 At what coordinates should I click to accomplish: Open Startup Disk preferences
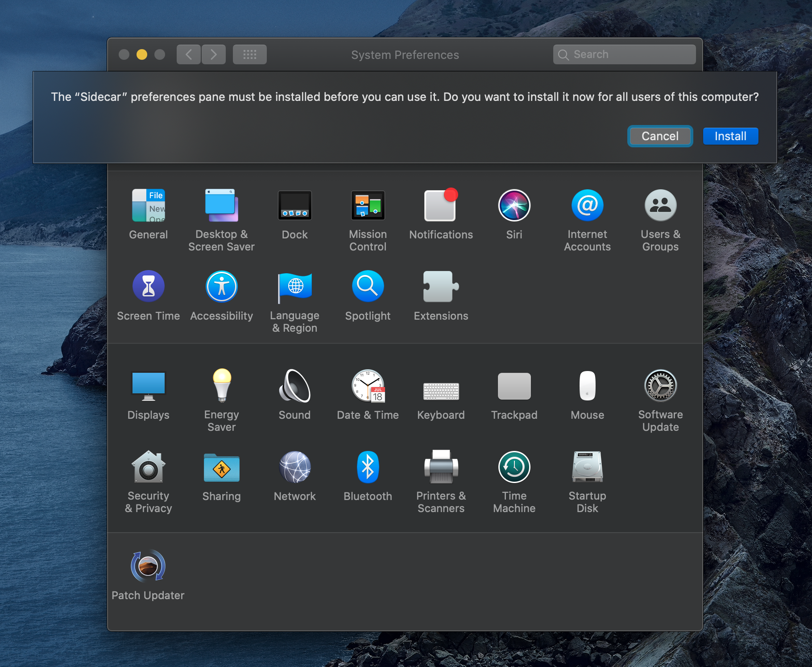[x=587, y=467]
